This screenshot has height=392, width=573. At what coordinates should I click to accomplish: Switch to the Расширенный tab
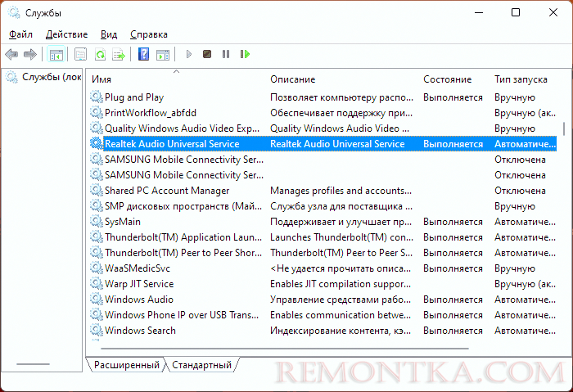point(126,365)
